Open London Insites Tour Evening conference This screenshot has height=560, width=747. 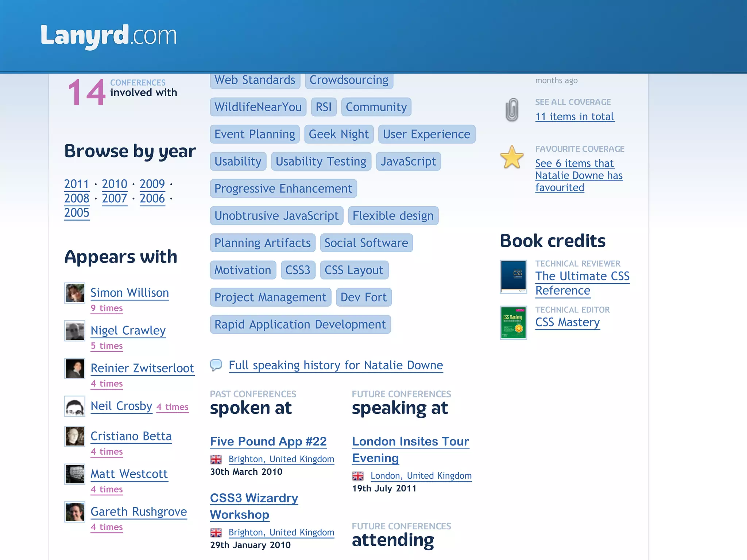point(411,450)
